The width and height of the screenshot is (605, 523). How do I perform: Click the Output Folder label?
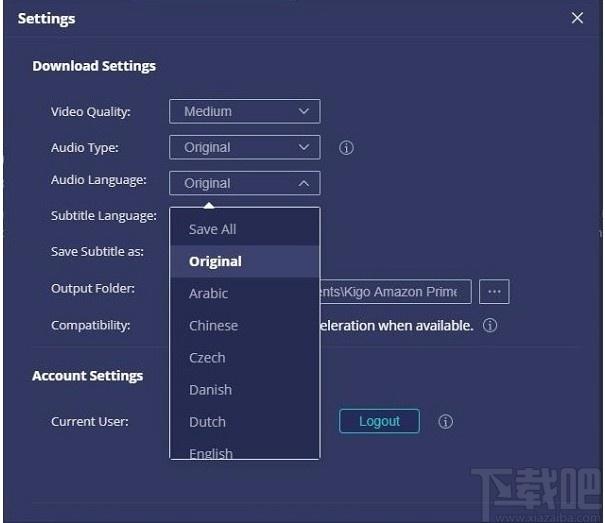[x=93, y=288]
